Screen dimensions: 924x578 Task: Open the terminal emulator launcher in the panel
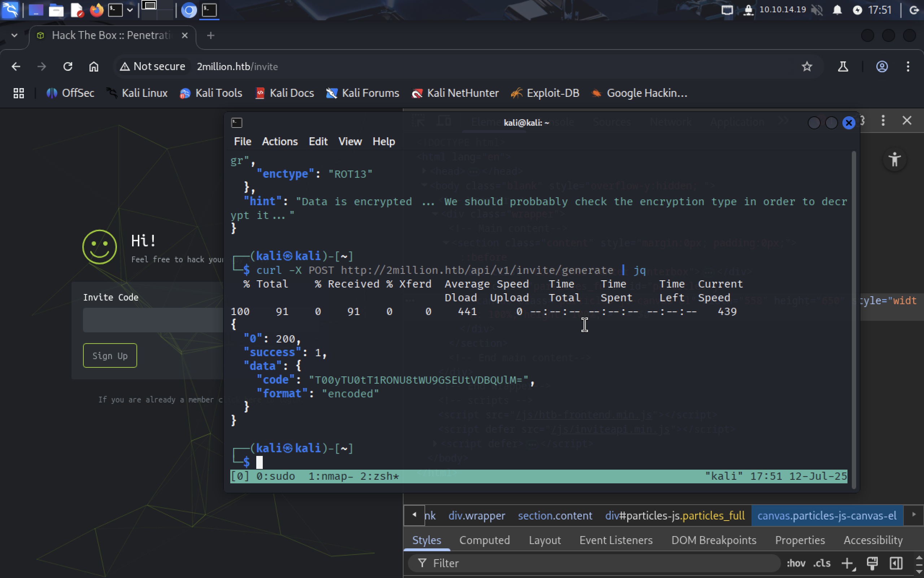pos(115,10)
